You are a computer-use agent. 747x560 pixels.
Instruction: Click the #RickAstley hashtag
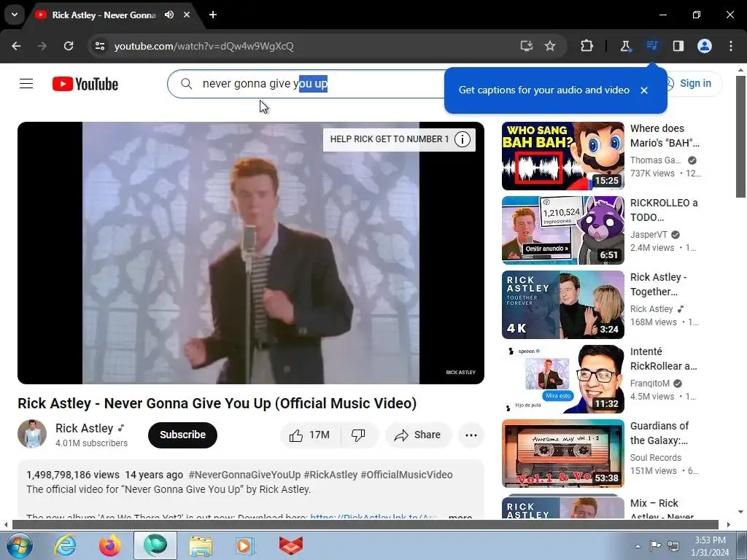point(330,475)
